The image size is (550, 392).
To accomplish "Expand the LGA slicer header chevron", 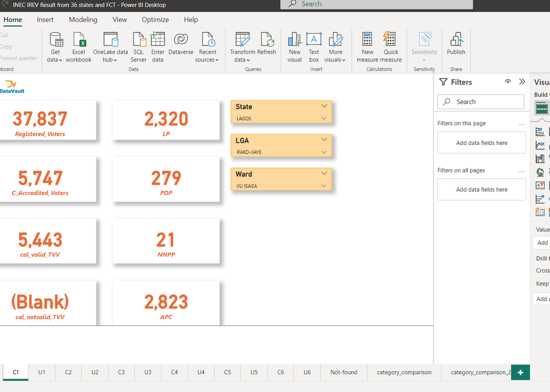I will point(324,139).
